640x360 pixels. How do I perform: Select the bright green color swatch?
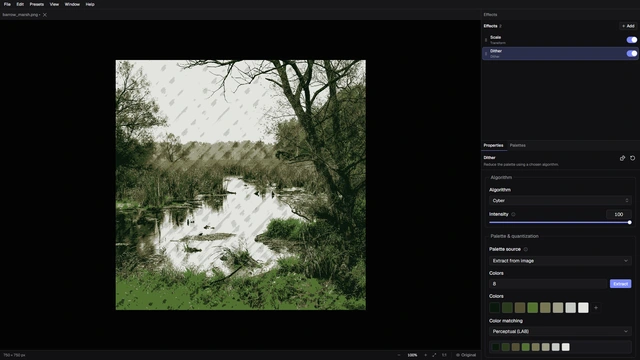(533, 308)
